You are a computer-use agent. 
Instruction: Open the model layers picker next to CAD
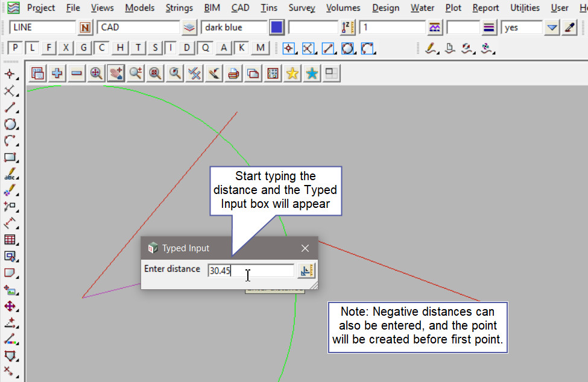(x=189, y=28)
